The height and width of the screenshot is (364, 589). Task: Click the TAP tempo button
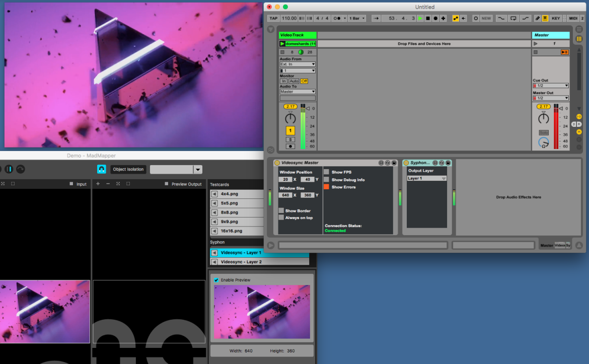coord(273,18)
